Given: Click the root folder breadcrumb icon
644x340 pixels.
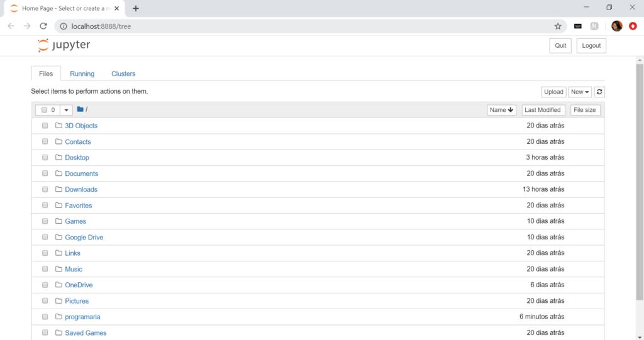Looking at the screenshot, I should [80, 109].
